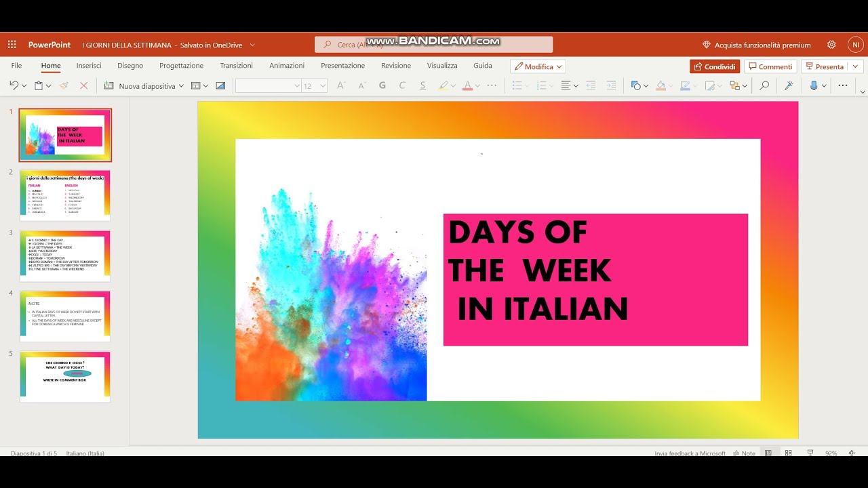Toggle the Note pane in status bar
The height and width of the screenshot is (488, 868).
coord(744,453)
